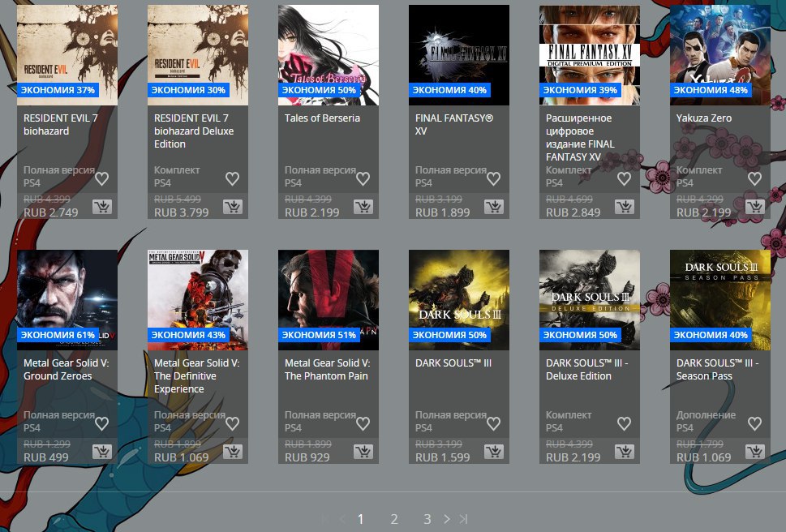Add Yakuza Zero to cart

tap(755, 206)
